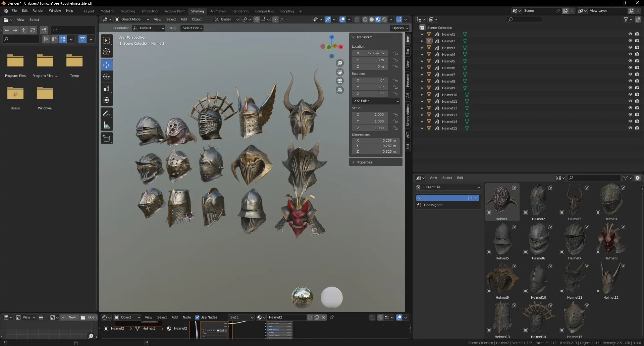
Task: Expand the Helmet3 tree item
Action: click(422, 48)
